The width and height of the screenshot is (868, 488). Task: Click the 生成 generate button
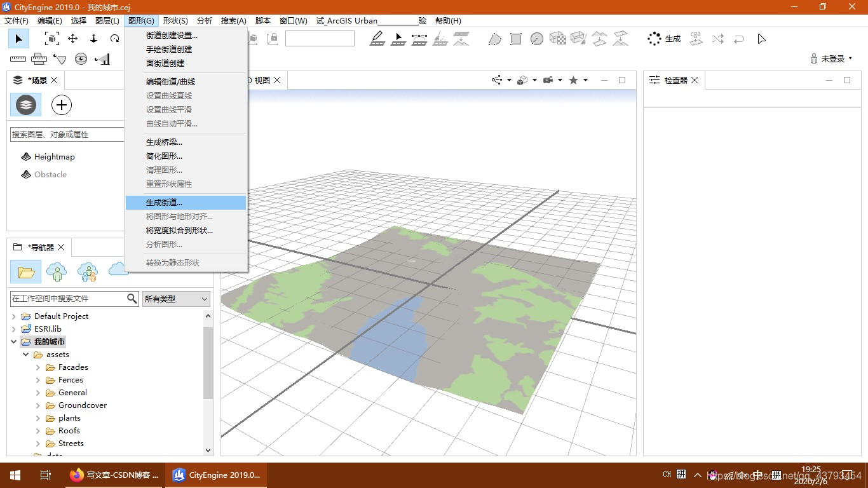pyautogui.click(x=664, y=39)
